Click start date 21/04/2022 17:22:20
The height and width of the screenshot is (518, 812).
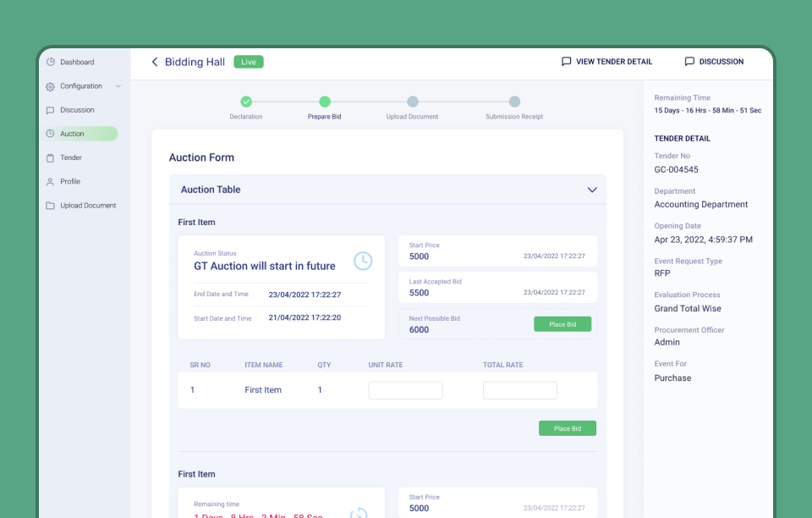[x=304, y=317]
